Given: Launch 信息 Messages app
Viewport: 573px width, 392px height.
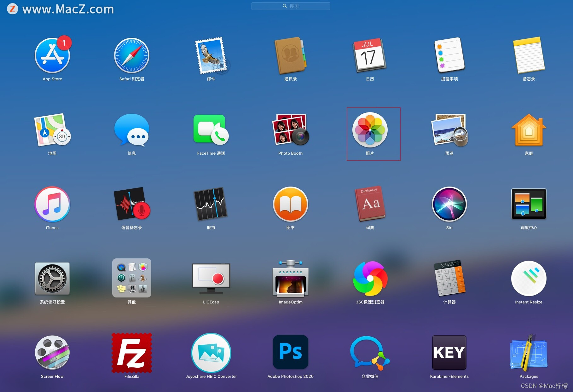Looking at the screenshot, I should point(132,130).
